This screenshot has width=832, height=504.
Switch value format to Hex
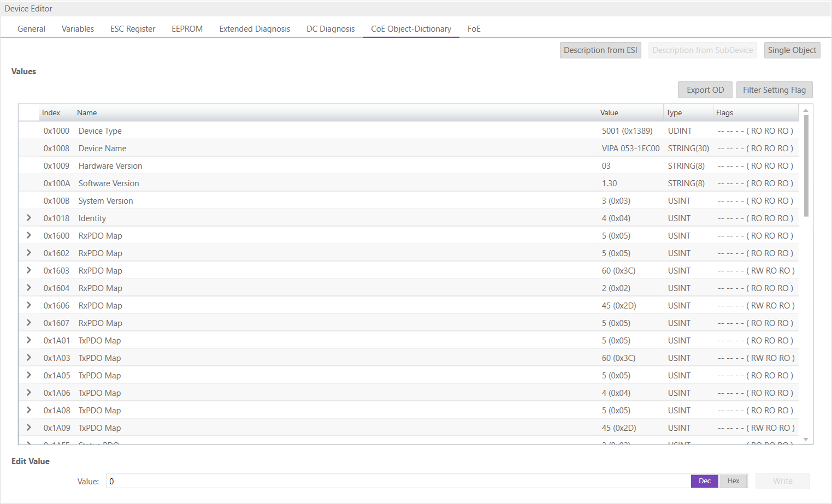pyautogui.click(x=733, y=481)
